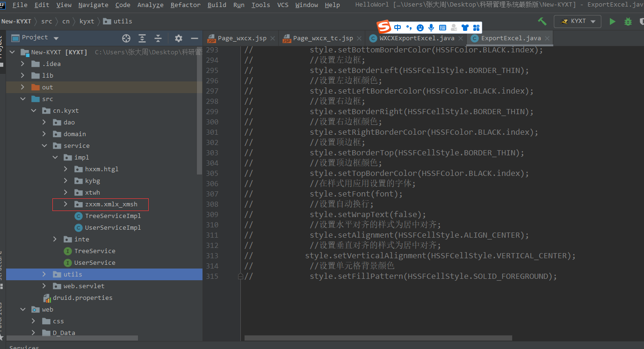Expand the out folder
This screenshot has height=349, width=644.
[23, 87]
